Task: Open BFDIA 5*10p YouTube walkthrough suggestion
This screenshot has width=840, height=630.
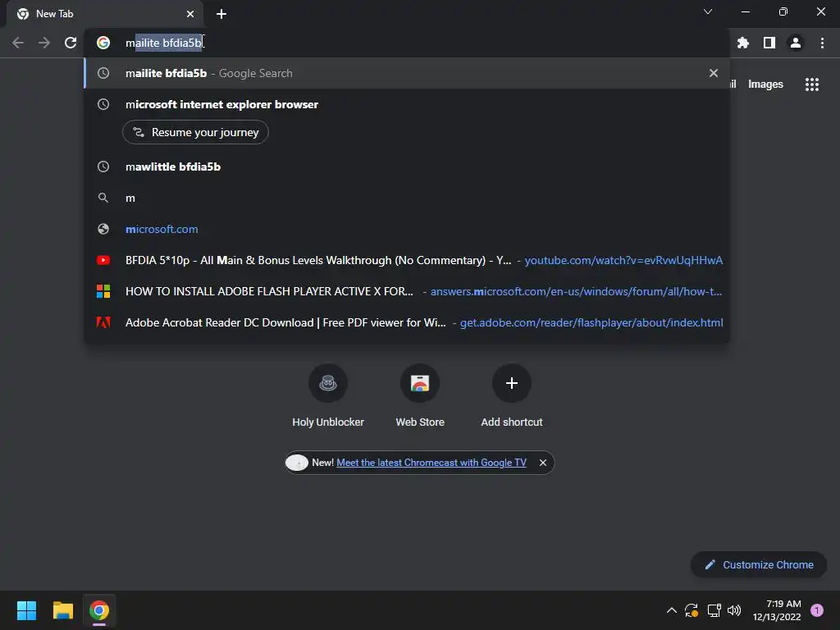Action: click(407, 260)
